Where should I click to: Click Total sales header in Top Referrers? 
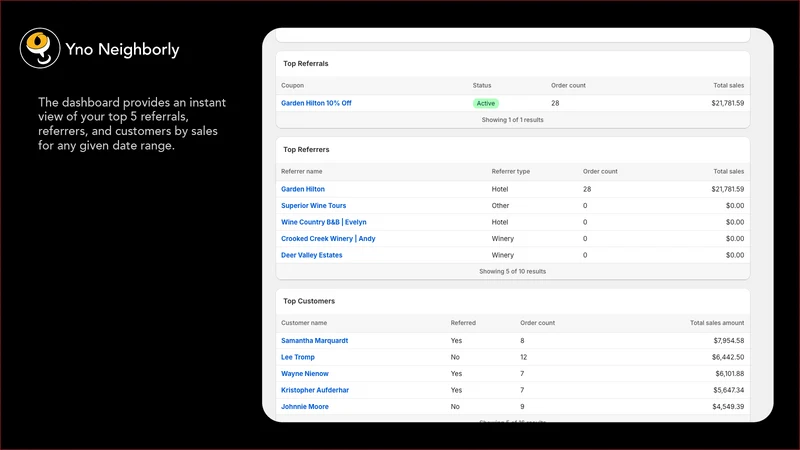coord(729,171)
